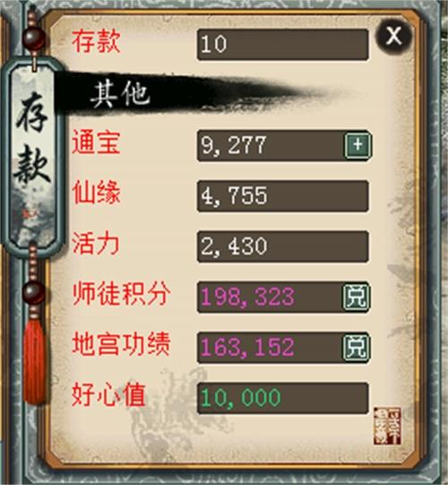Click the 好心值 label text

point(108,394)
